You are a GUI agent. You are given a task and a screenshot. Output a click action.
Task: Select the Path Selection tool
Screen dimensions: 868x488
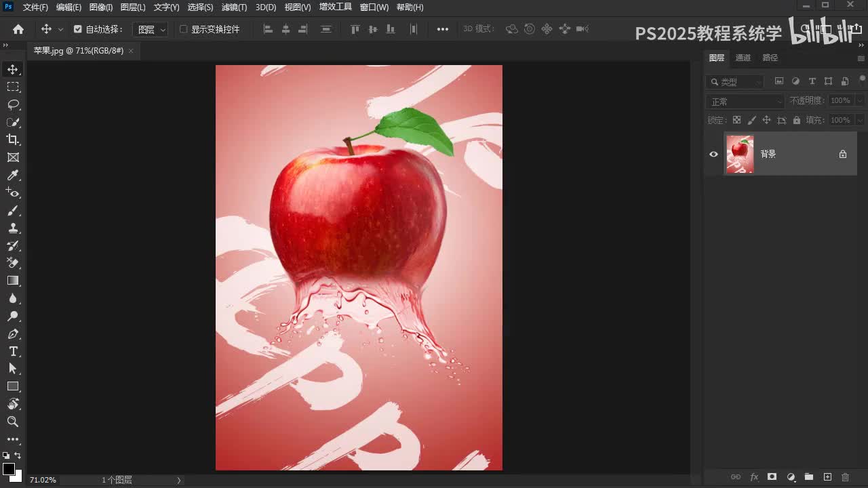(13, 369)
